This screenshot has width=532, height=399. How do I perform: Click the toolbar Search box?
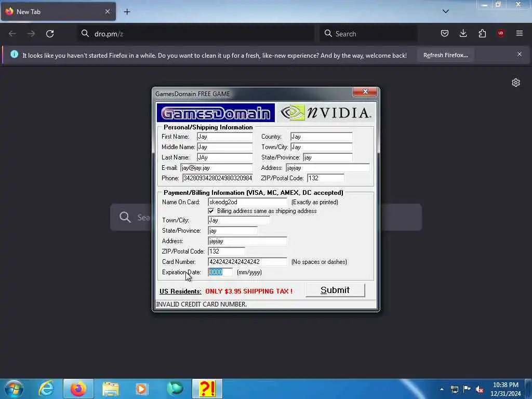tap(369, 34)
